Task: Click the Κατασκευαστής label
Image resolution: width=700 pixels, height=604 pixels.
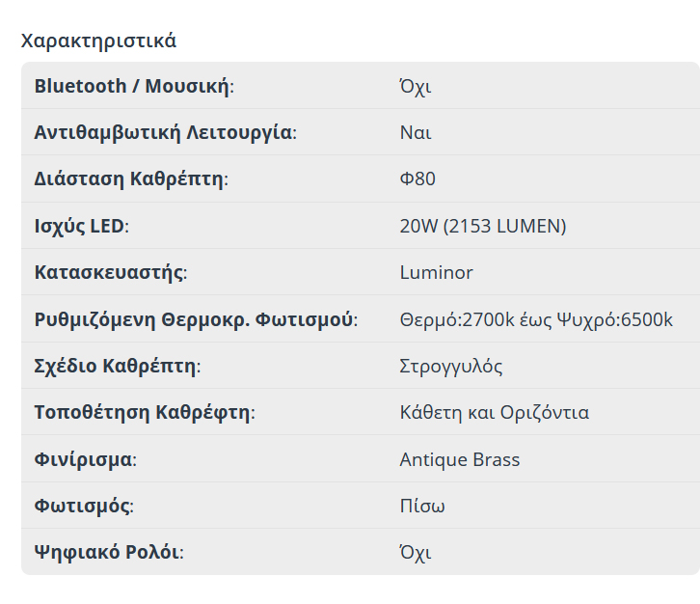Action: pos(110,272)
